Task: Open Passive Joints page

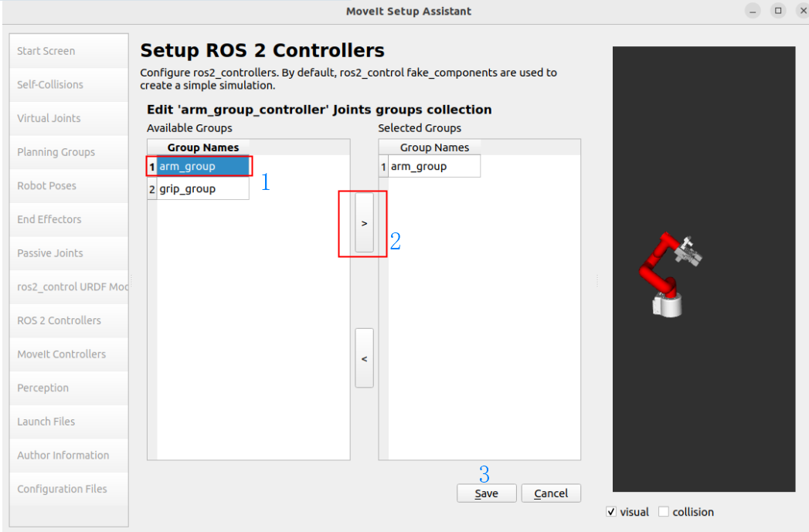Action: [x=69, y=253]
